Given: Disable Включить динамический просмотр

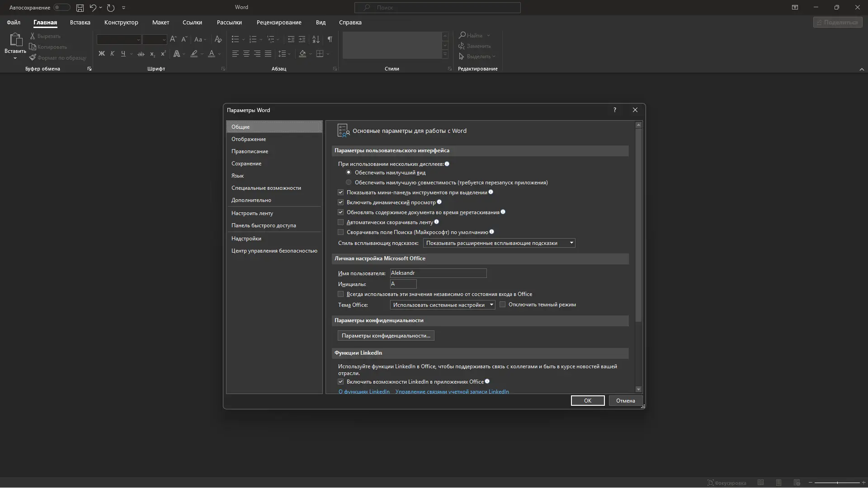Looking at the screenshot, I should tap(340, 202).
